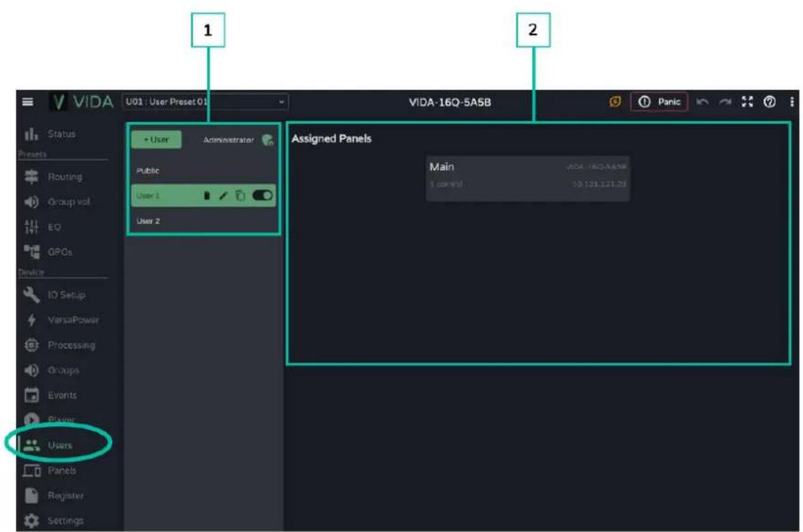Click the Player play icon
This screenshot has width=803, height=532.
click(x=31, y=420)
